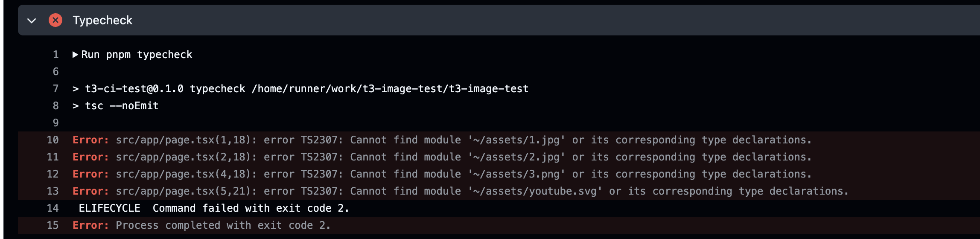Screen dimensions: 980x239
Task: Collapse the Typecheck step with chevron
Action: tap(32, 20)
